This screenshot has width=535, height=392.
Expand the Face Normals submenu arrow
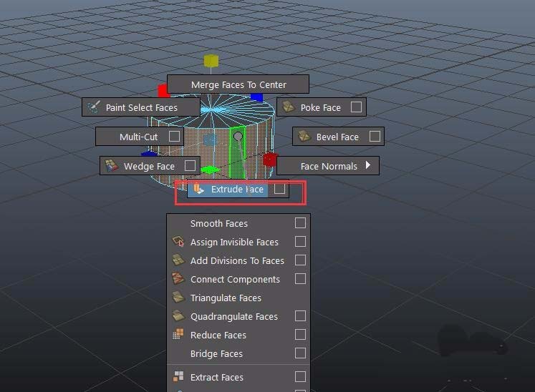coord(368,165)
